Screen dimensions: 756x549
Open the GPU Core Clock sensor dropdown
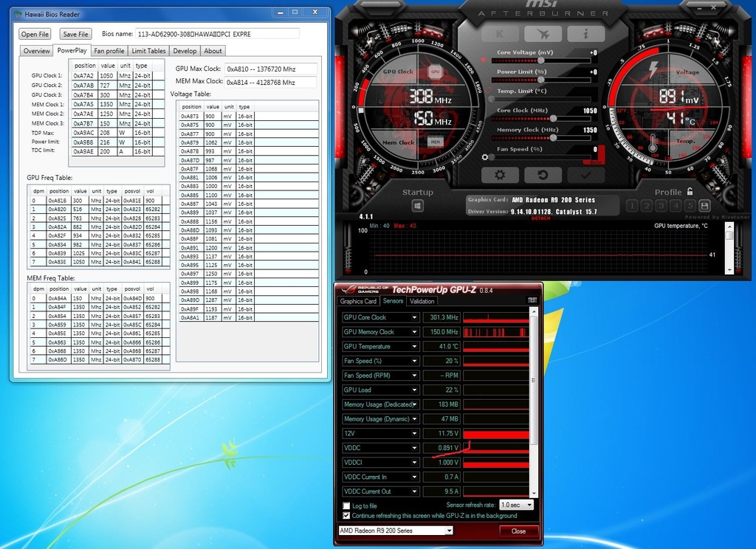coord(414,317)
